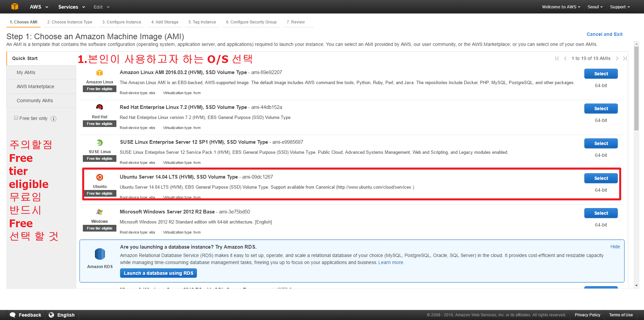Select Microsoft Windows Server 2012 R2 Base
Image resolution: width=644 pixels, height=320 pixels.
601,213
